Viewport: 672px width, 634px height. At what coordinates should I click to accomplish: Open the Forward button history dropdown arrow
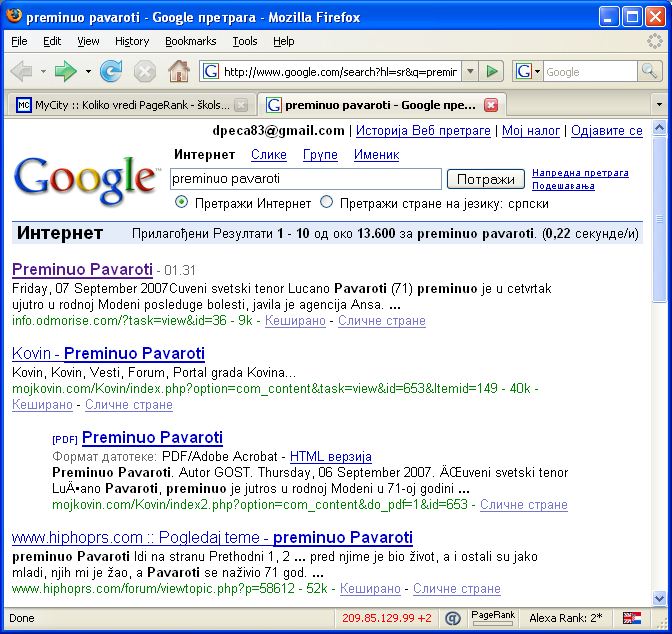(88, 72)
